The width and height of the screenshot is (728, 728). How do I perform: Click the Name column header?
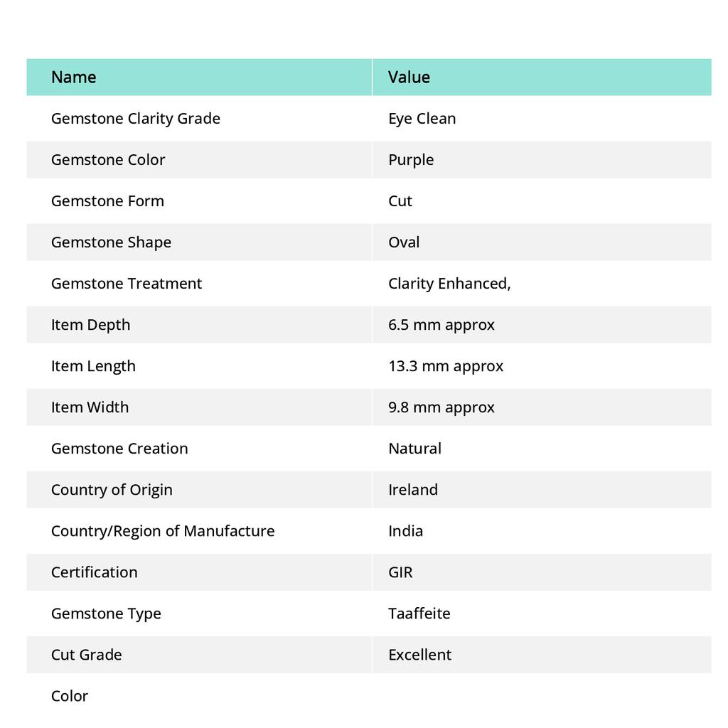[x=74, y=77]
